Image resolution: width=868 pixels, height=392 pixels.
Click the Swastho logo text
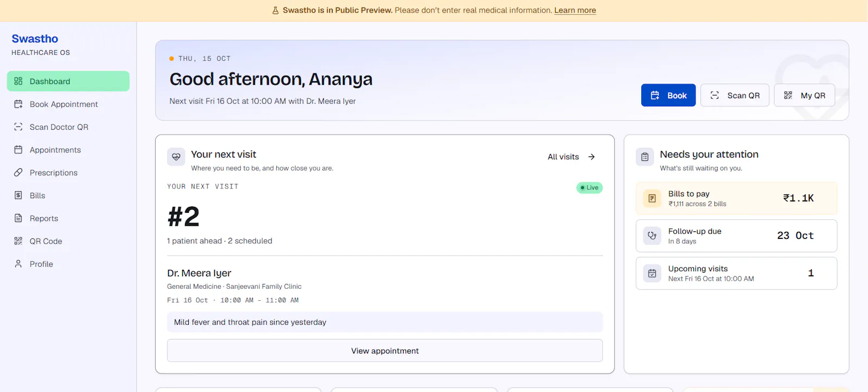[x=35, y=39]
